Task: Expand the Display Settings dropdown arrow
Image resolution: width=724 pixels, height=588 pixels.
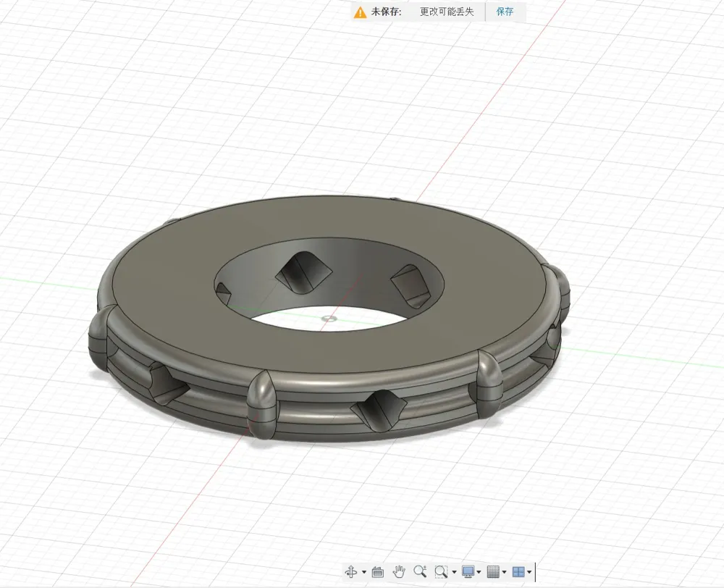Action: (479, 572)
